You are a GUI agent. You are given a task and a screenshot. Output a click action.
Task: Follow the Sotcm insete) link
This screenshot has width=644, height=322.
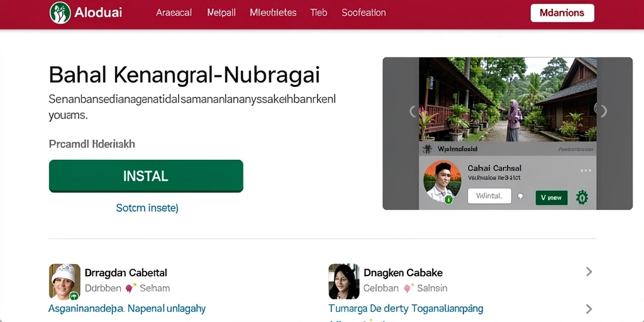(x=147, y=208)
